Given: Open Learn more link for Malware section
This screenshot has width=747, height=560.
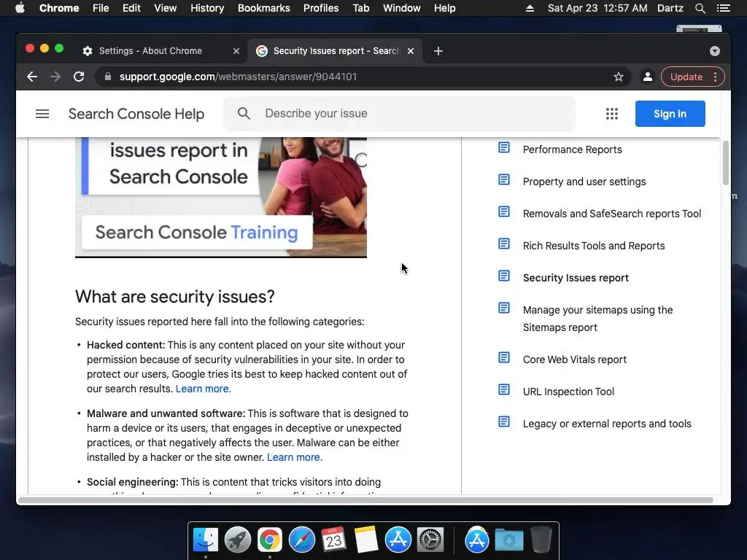Looking at the screenshot, I should (x=295, y=457).
